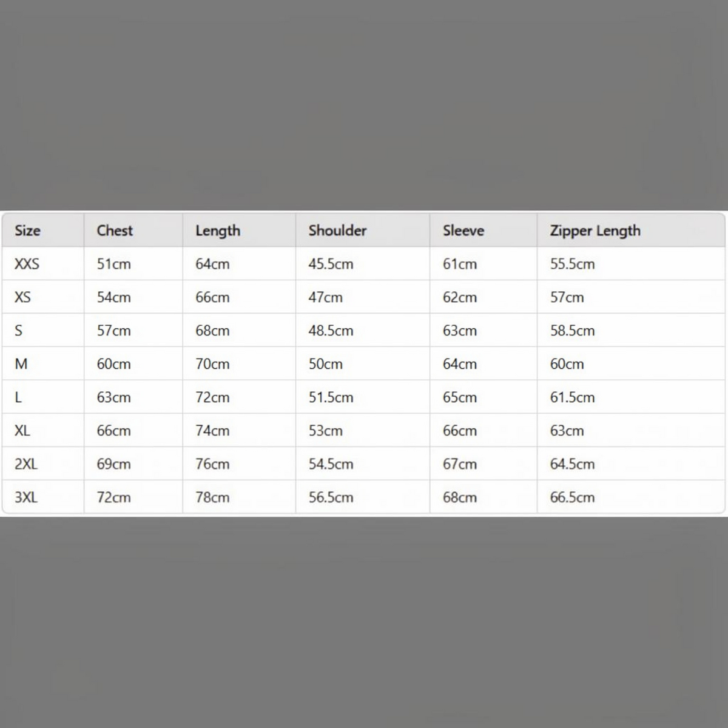Screen dimensions: 728x728
Task: Click the M size row label
Action: click(x=21, y=364)
